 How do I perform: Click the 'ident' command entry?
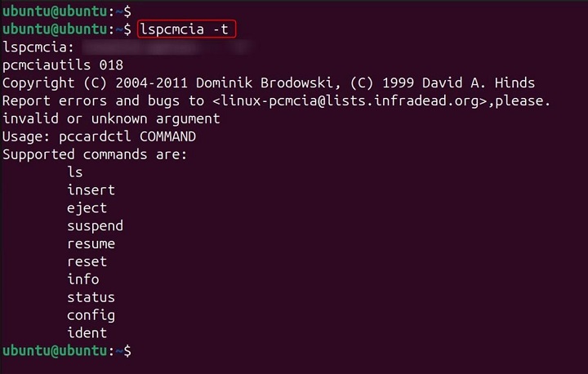[x=87, y=333]
